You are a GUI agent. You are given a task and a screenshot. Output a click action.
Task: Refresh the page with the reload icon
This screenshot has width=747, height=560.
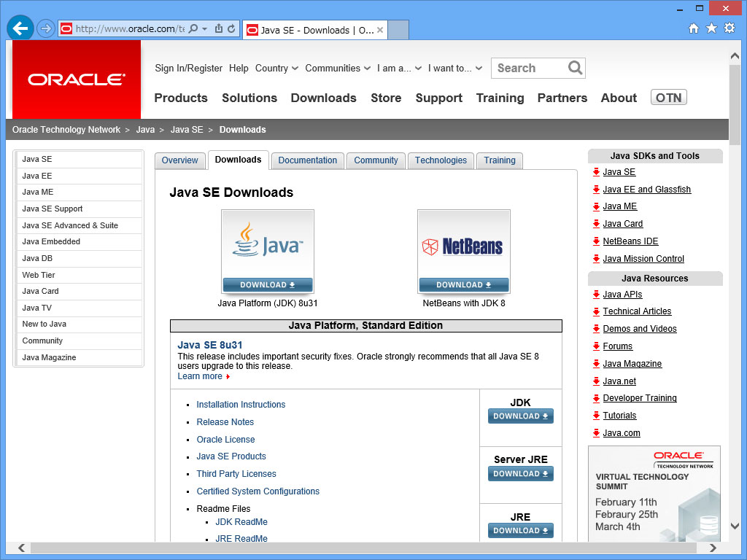[x=231, y=28]
